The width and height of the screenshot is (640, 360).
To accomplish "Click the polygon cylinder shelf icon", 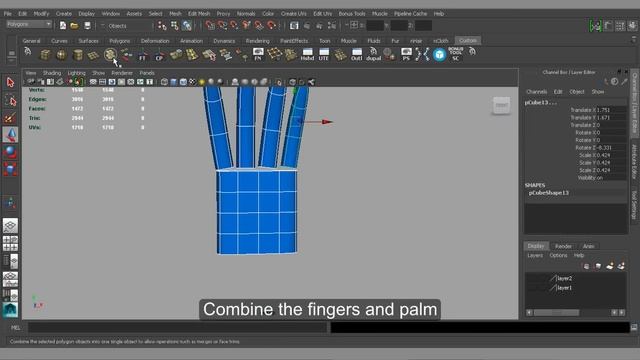I will pos(78,55).
